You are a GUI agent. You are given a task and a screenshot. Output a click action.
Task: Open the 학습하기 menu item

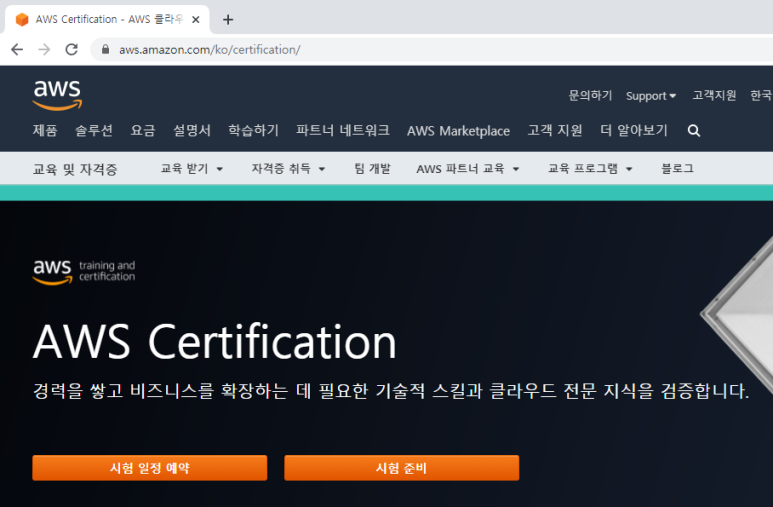click(253, 131)
